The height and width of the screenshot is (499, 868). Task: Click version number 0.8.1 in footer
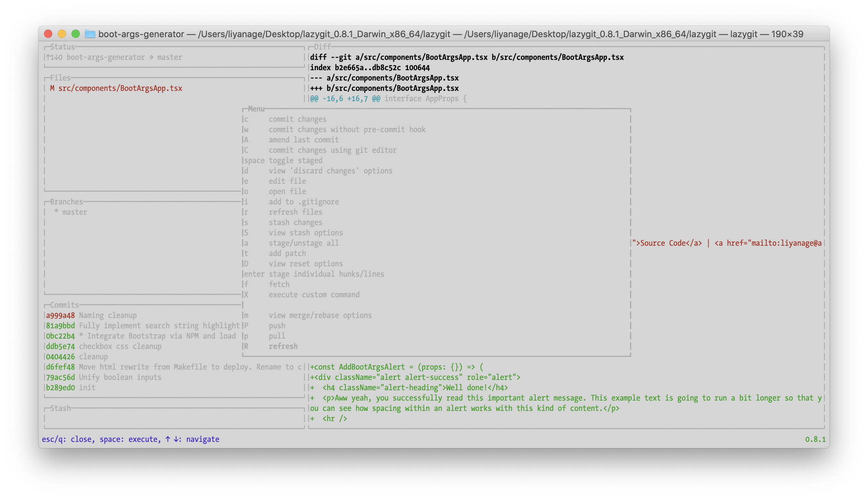[x=815, y=439]
